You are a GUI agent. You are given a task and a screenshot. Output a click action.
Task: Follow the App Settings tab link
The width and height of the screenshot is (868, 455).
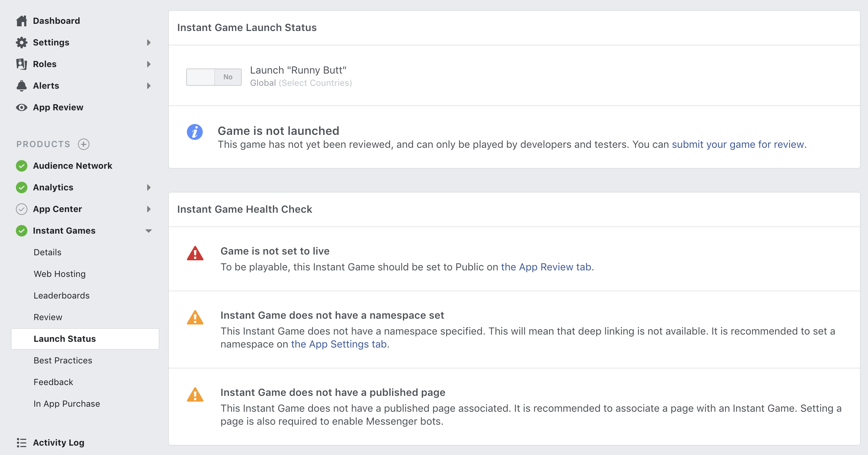click(x=339, y=344)
